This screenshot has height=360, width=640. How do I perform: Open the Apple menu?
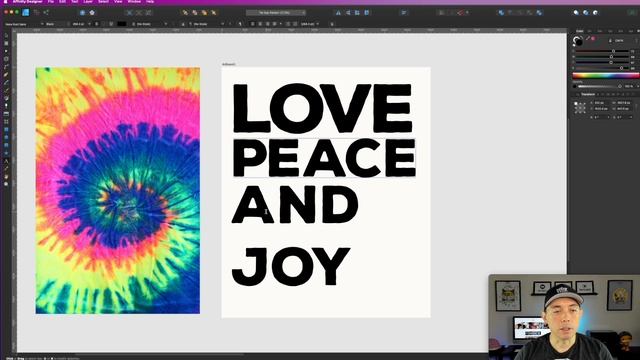[5, 2]
